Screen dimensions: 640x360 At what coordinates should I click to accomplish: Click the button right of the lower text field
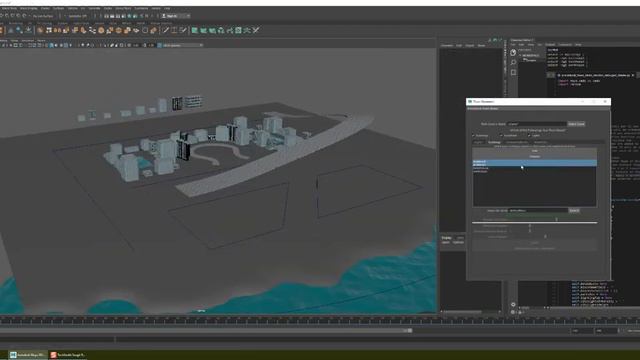[574, 211]
